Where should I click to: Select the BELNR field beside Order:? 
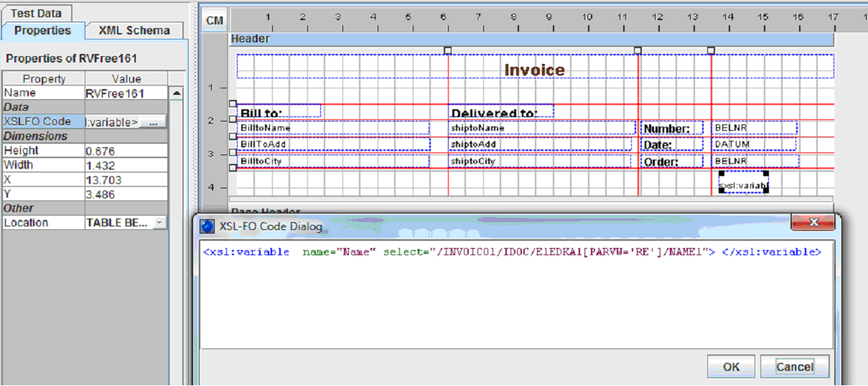click(755, 161)
